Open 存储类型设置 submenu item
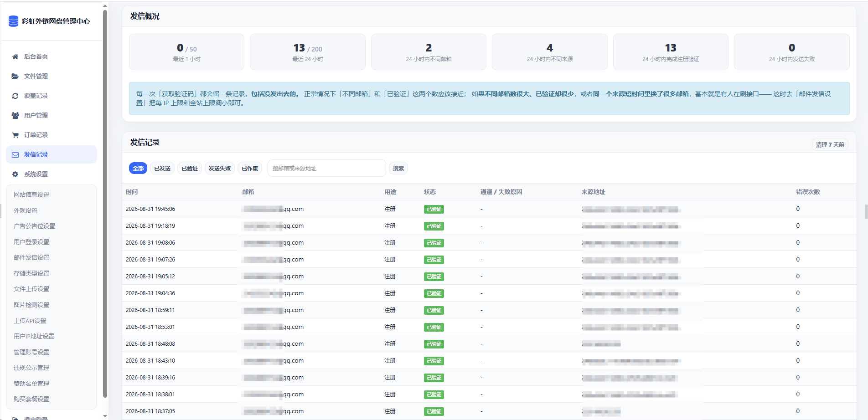Screen dimensions: 868x420 [31, 273]
